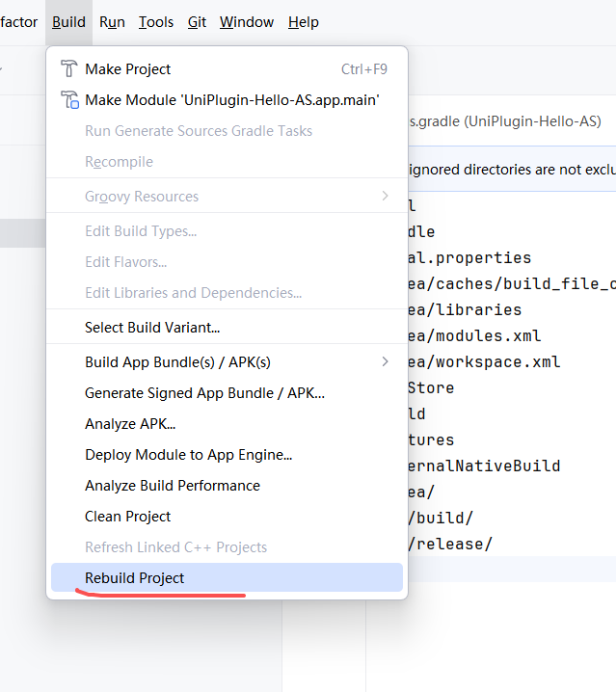Open the Tools menu

[156, 22]
